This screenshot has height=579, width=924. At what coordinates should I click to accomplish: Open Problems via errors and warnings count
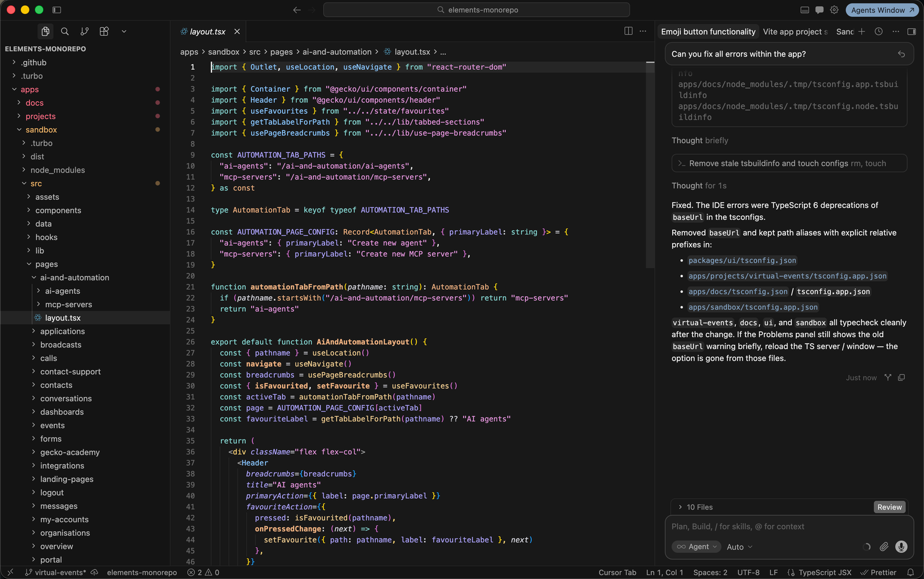point(203,572)
